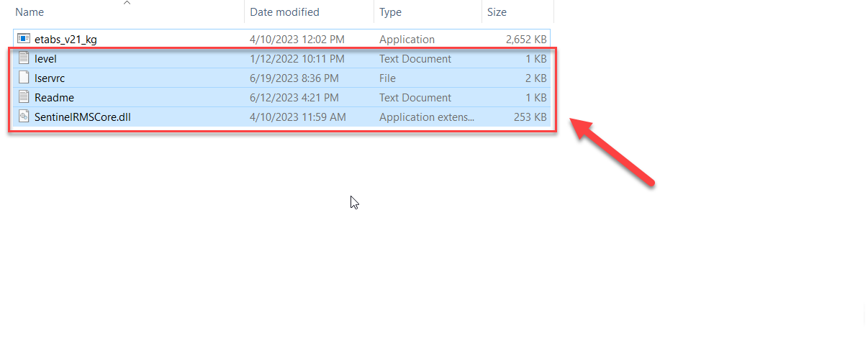The width and height of the screenshot is (868, 346).
Task: Click the 4/10/2023 12:02 PM date cell
Action: coord(297,40)
